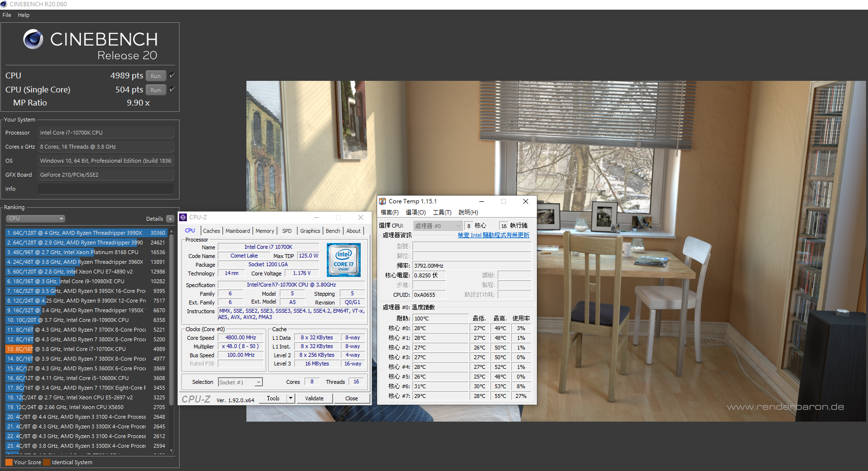This screenshot has height=471, width=868.
Task: Minimize the Core Temp window
Action: coord(482,201)
